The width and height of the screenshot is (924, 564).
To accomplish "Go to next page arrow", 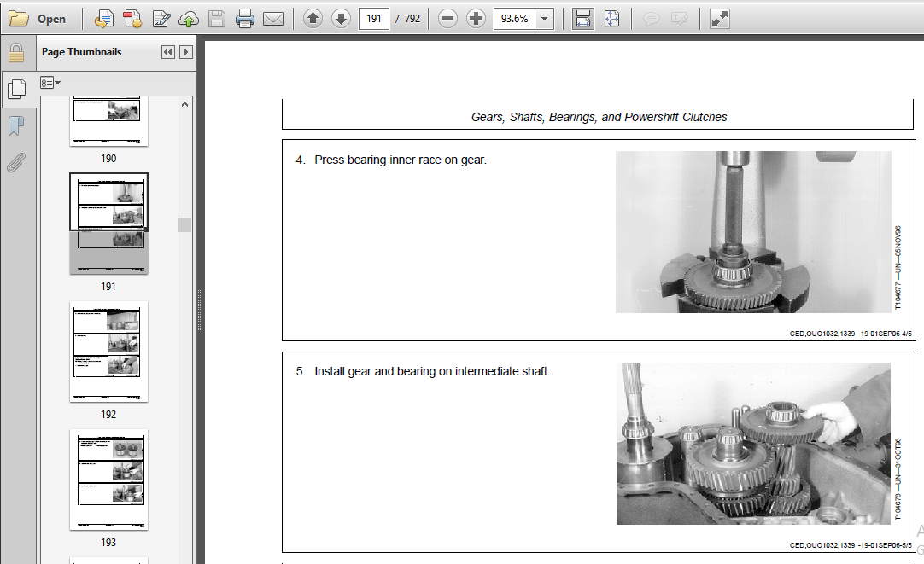I will pyautogui.click(x=341, y=19).
